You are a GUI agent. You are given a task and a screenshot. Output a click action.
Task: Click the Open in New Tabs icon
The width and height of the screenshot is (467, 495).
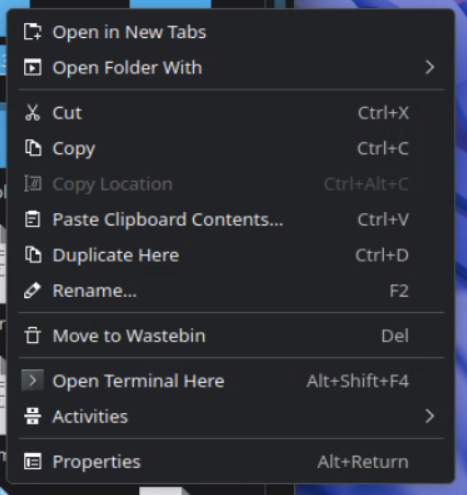[33, 32]
